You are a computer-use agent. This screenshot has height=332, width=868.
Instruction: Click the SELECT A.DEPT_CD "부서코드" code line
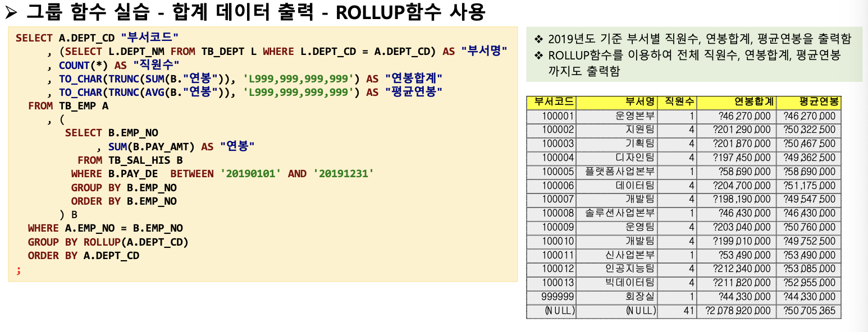pyautogui.click(x=97, y=38)
